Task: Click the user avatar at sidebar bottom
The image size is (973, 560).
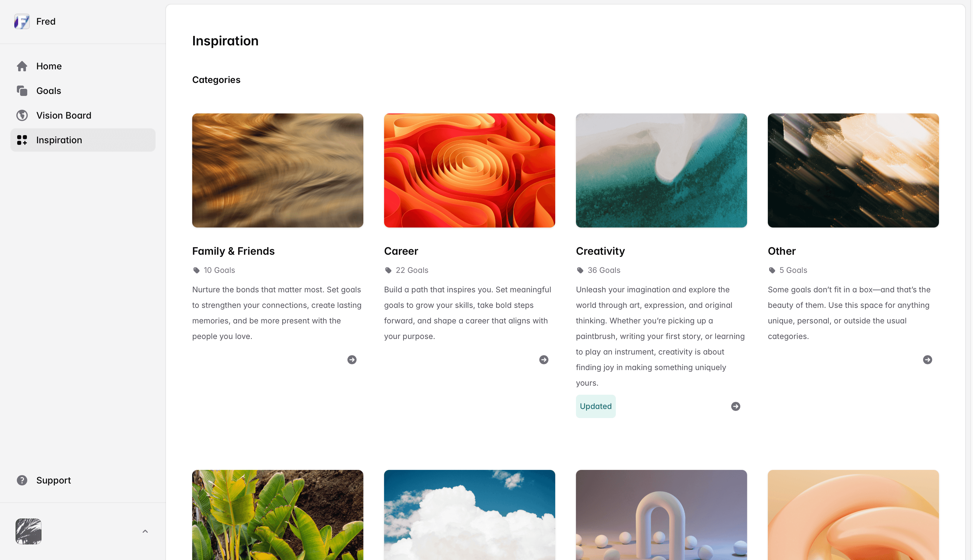Action: click(29, 531)
